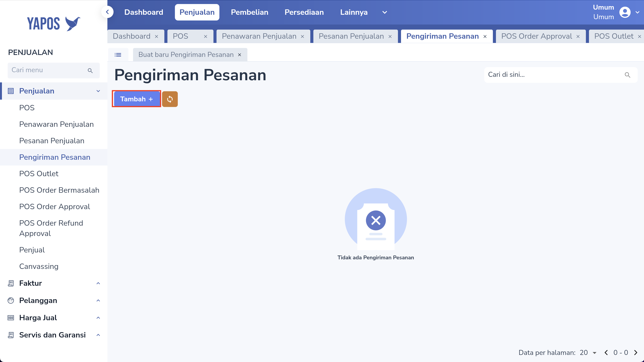This screenshot has height=362, width=644.
Task: Go to next page arrow
Action: (636, 352)
